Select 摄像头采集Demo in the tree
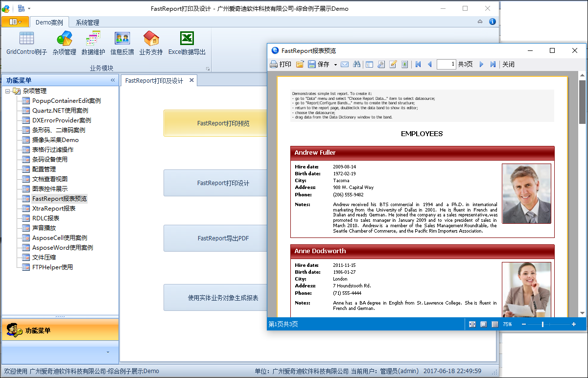 (x=55, y=140)
